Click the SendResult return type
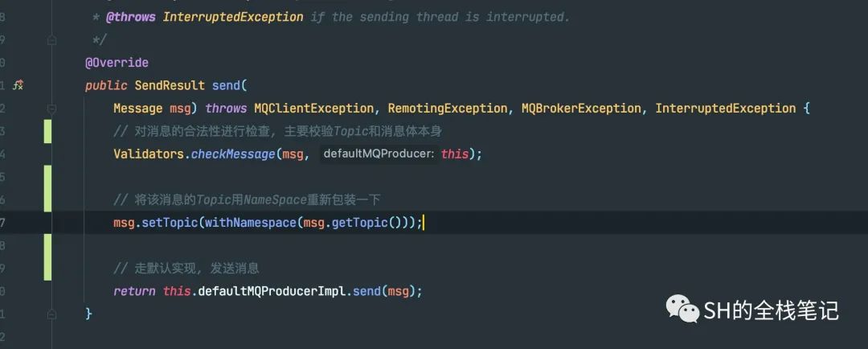Viewport: 868px width, 349px height. click(170, 86)
